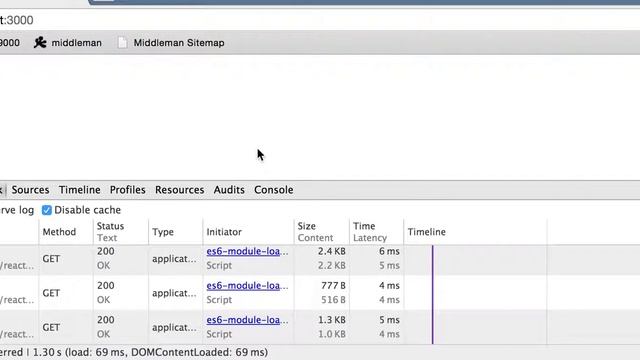Click the GET method in the 777 B row
Viewport: 640px width, 360px height.
[x=51, y=293]
